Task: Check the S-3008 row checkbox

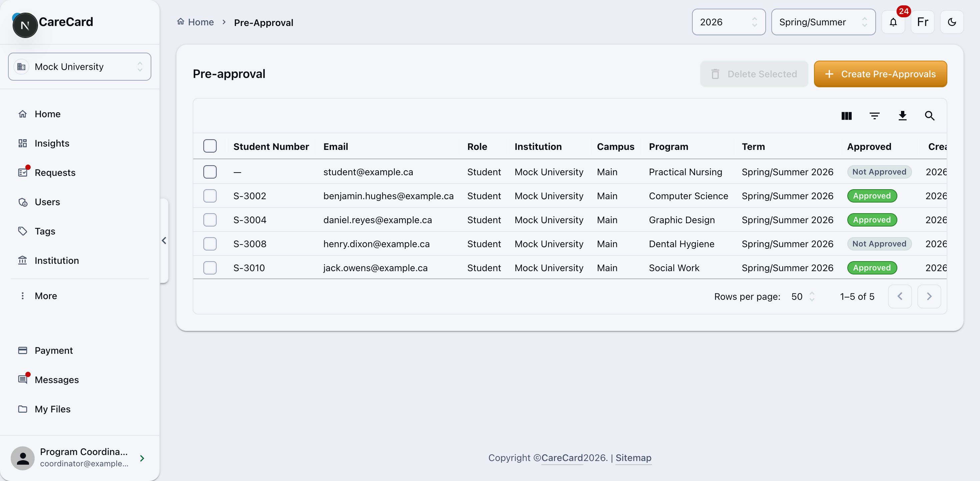Action: tap(210, 244)
